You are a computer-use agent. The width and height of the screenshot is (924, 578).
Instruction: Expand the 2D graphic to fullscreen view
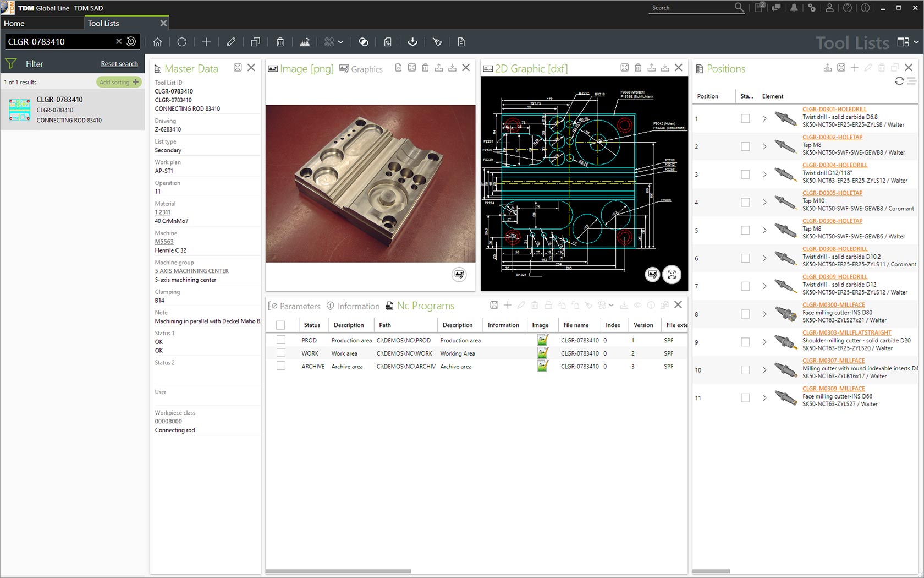coord(672,274)
